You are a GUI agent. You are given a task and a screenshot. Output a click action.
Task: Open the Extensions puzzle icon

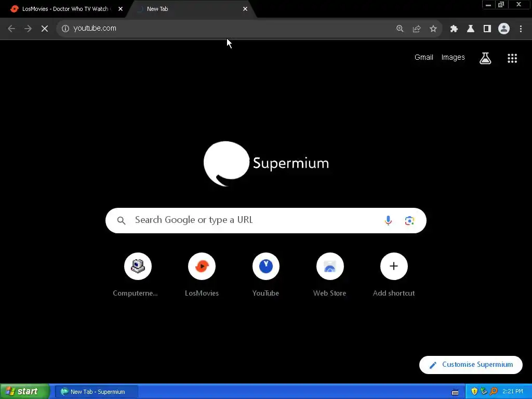454,29
